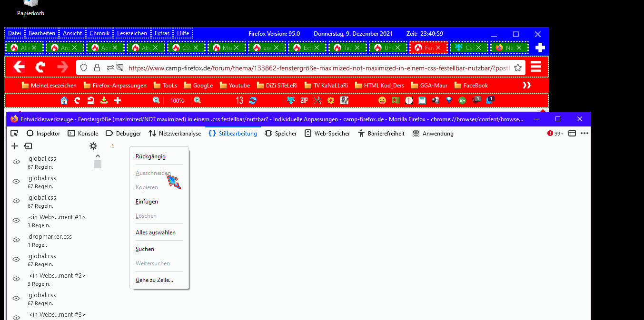The height and width of the screenshot is (320, 644).
Task: Click the smiley emoji toolbar icon
Action: coord(382,100)
